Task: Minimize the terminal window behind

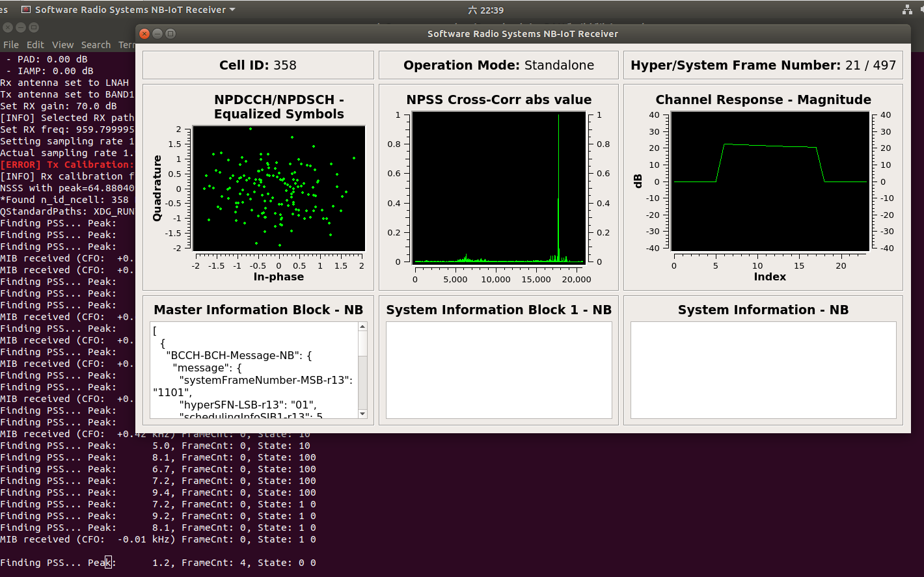Action: tap(20, 27)
